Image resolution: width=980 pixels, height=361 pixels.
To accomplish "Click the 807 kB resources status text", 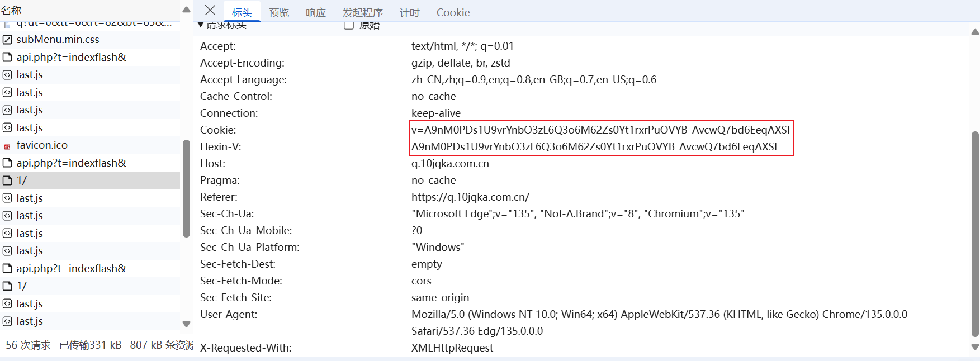I will tap(162, 345).
